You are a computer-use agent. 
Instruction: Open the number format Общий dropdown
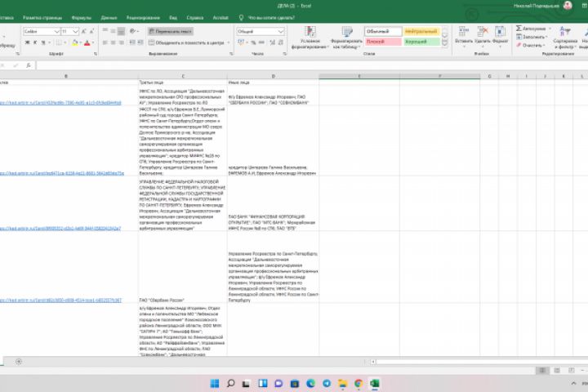point(281,32)
